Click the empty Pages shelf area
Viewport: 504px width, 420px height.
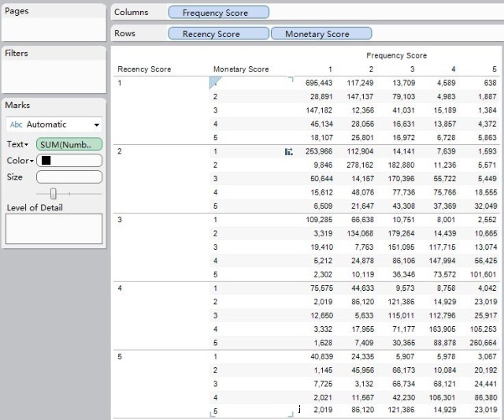point(54,29)
